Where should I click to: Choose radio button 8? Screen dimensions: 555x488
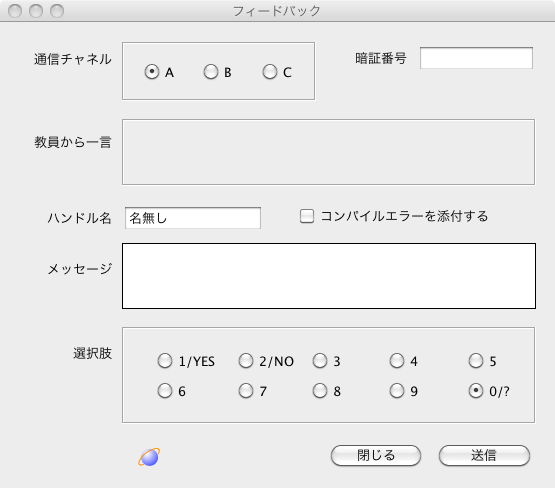[x=320, y=391]
